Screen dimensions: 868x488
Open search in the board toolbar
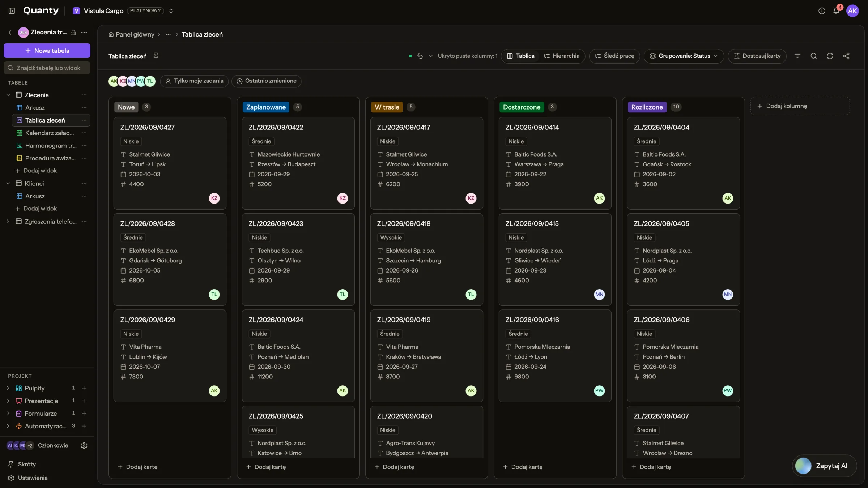click(x=813, y=56)
